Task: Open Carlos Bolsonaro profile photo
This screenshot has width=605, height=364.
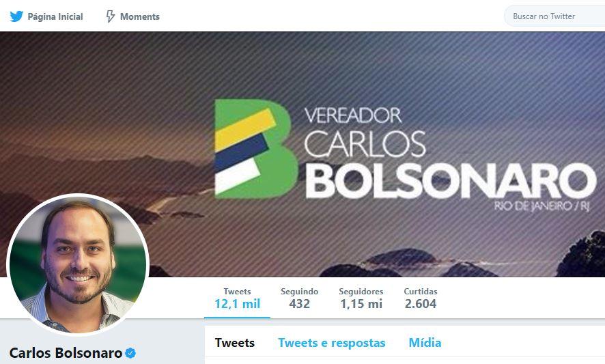Action: 78,264
